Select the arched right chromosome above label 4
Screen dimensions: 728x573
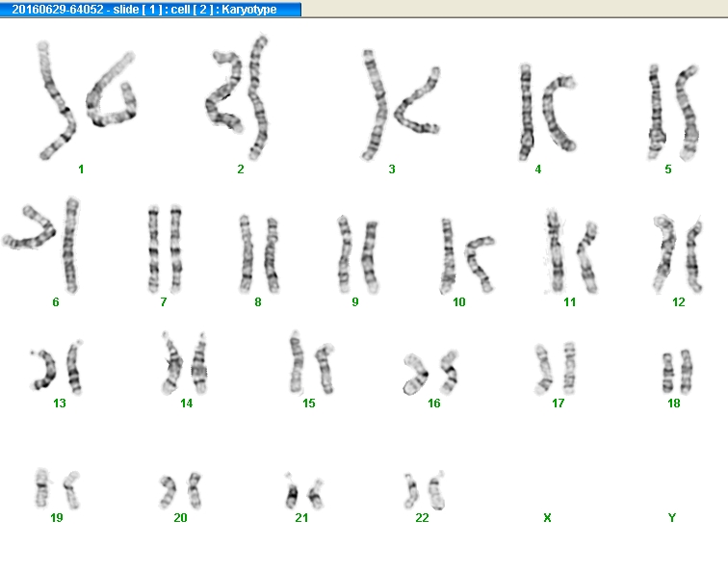click(x=559, y=113)
